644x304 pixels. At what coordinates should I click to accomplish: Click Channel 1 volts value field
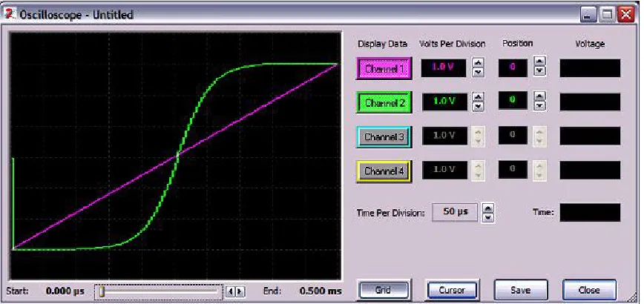[444, 67]
